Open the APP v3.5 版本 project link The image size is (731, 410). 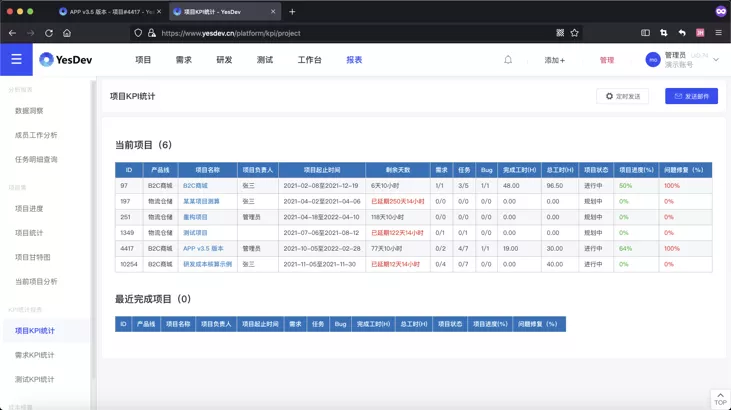pyautogui.click(x=203, y=249)
